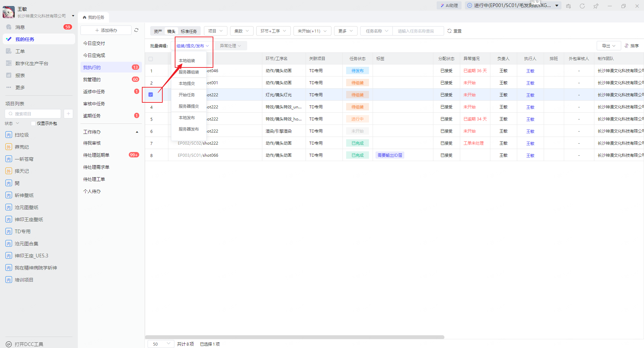Viewport: 644px width, 348px height.
Task: Open the 导出 export dropdown
Action: pos(608,46)
